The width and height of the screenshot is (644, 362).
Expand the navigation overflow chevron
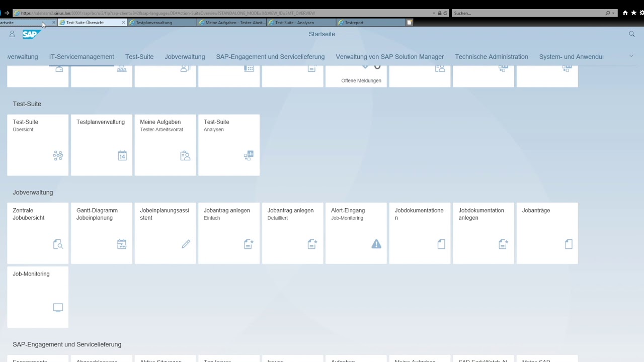click(x=631, y=56)
